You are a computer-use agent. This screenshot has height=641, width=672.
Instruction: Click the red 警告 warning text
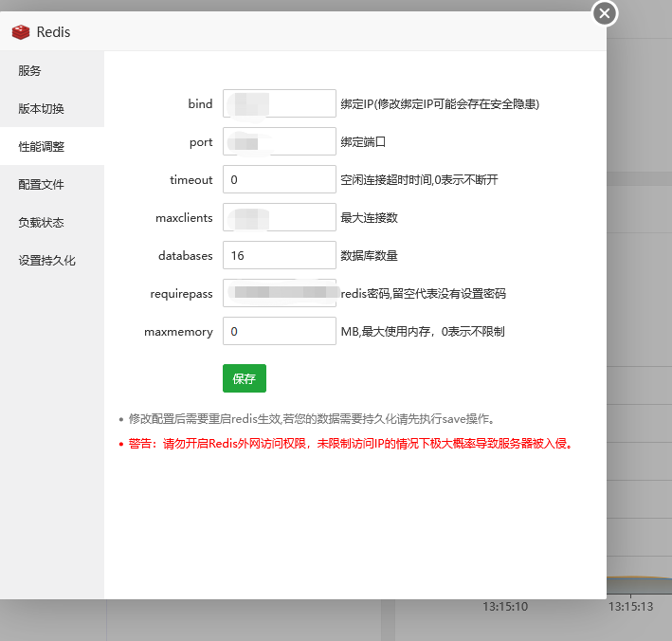pyautogui.click(x=351, y=444)
